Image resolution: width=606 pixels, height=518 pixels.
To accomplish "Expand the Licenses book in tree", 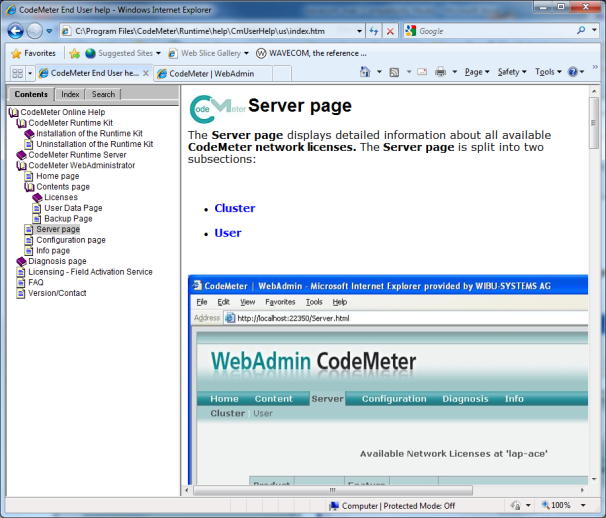I will tap(37, 197).
